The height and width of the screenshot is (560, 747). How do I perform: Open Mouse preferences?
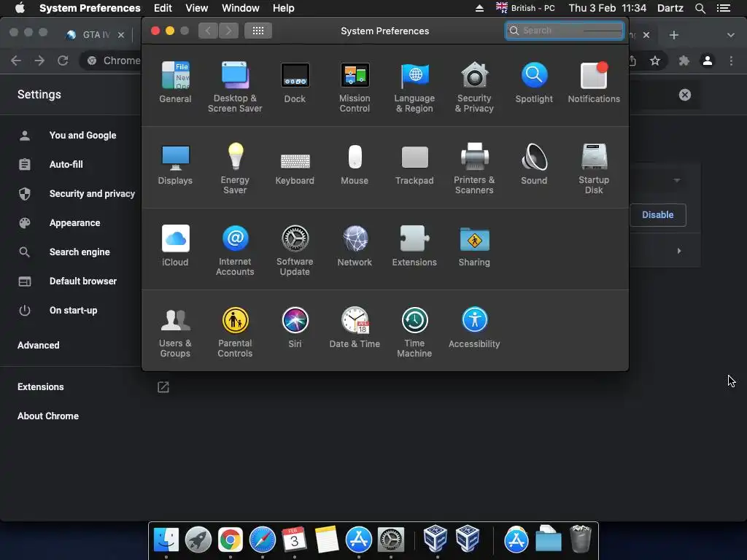tap(355, 164)
